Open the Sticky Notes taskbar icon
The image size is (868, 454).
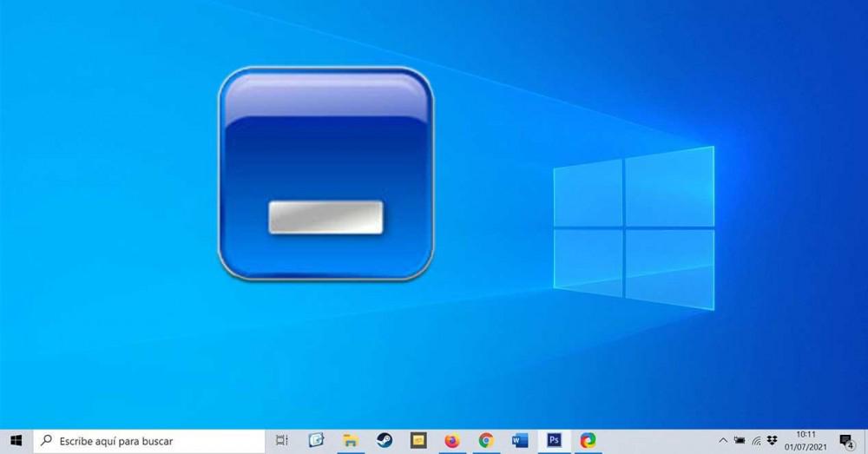coord(418,441)
